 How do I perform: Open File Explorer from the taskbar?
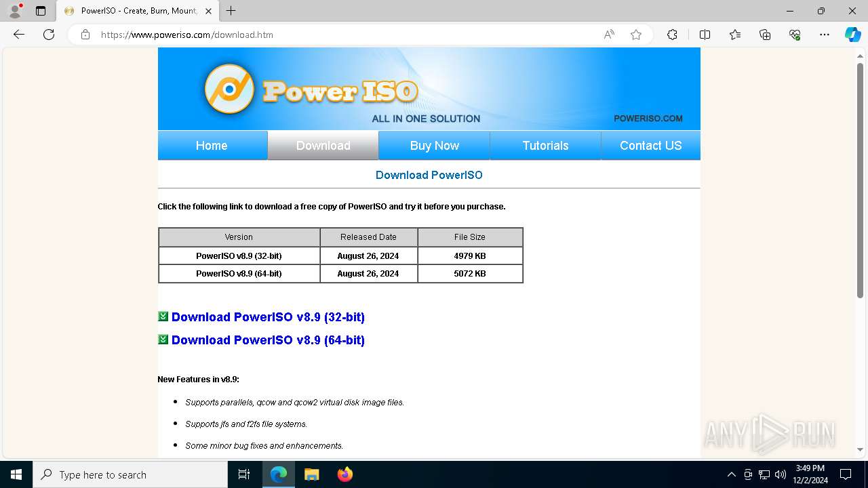(311, 474)
